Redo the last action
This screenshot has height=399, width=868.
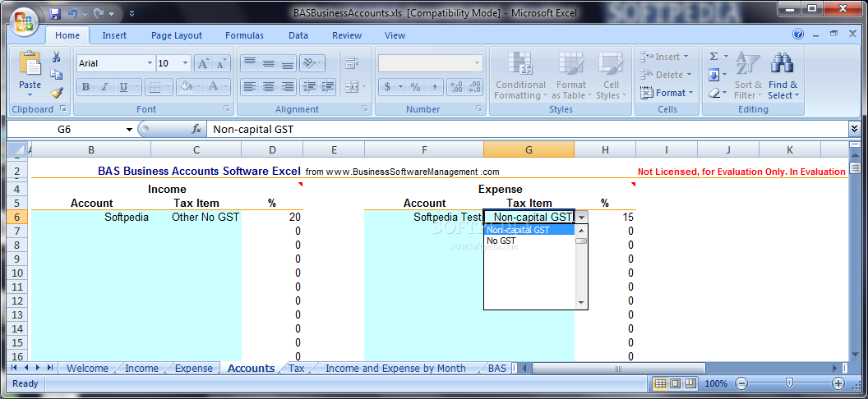pyautogui.click(x=99, y=12)
